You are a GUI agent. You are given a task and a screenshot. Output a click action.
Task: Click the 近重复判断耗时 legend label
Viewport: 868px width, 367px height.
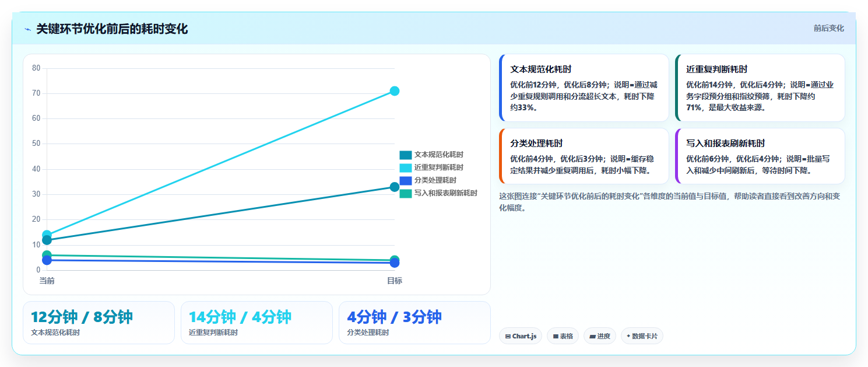coord(439,167)
